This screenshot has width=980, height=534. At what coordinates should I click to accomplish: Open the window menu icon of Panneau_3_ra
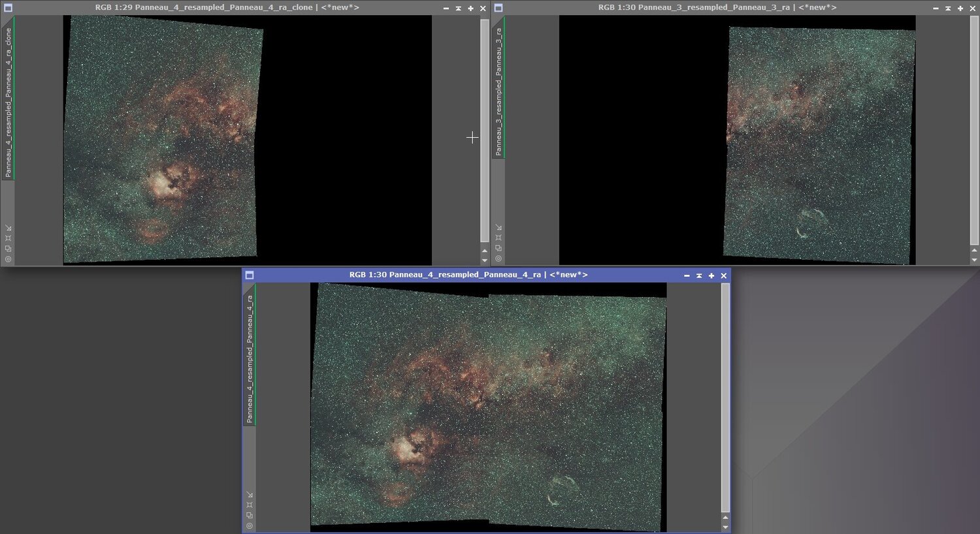[x=498, y=8]
